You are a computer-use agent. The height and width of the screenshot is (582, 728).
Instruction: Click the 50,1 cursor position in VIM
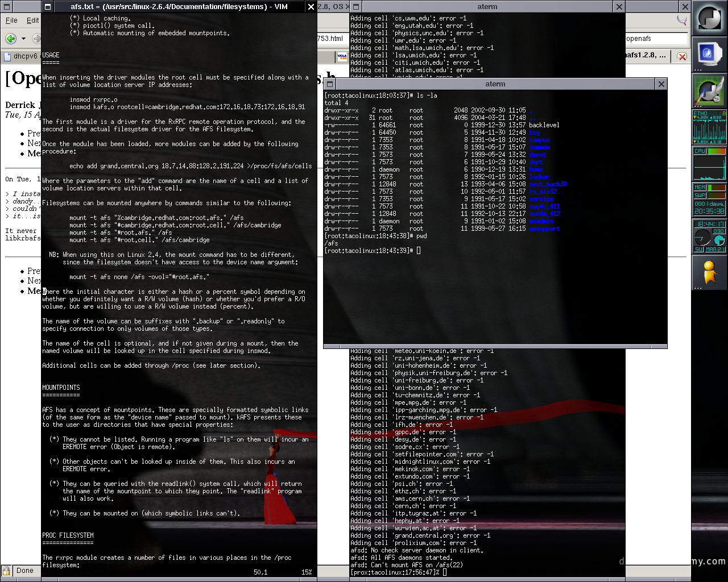click(x=260, y=572)
